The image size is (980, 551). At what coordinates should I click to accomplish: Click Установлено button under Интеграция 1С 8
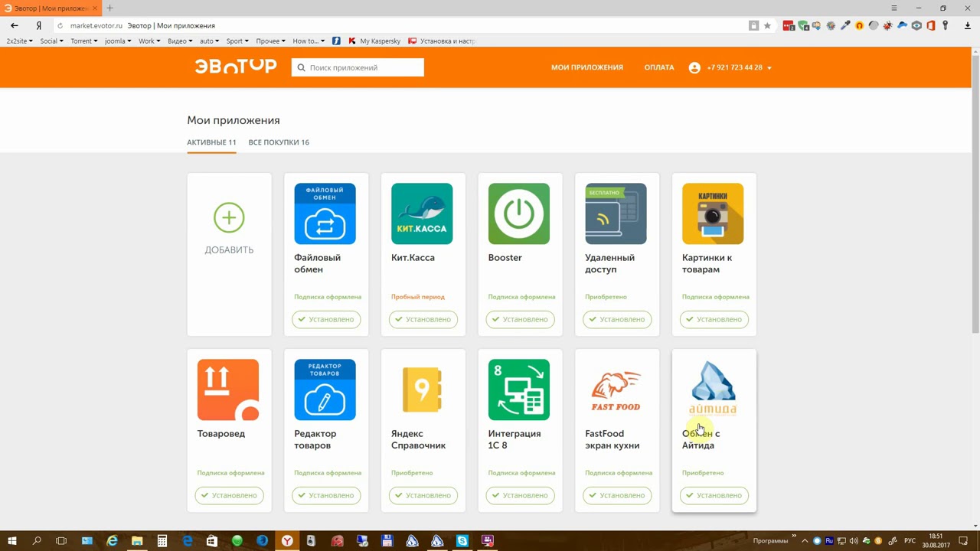tap(520, 495)
